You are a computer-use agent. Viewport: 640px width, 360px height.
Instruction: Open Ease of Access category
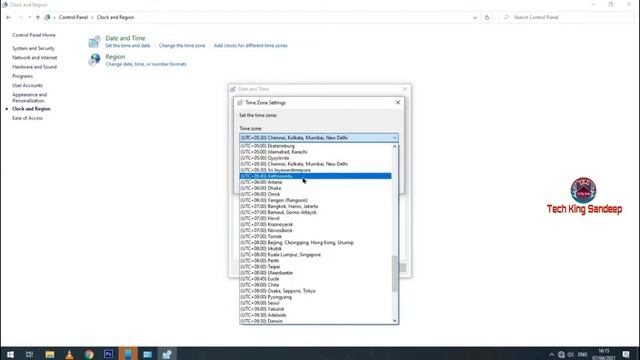click(27, 118)
